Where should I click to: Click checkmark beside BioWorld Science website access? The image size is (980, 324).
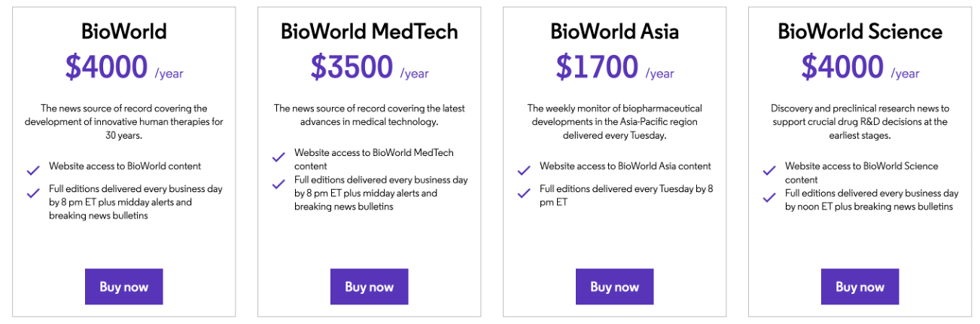pos(769,170)
